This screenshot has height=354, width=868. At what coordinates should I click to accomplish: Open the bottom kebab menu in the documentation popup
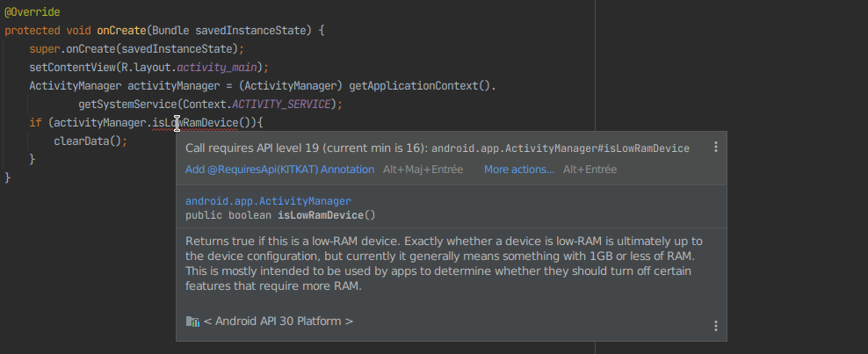716,326
